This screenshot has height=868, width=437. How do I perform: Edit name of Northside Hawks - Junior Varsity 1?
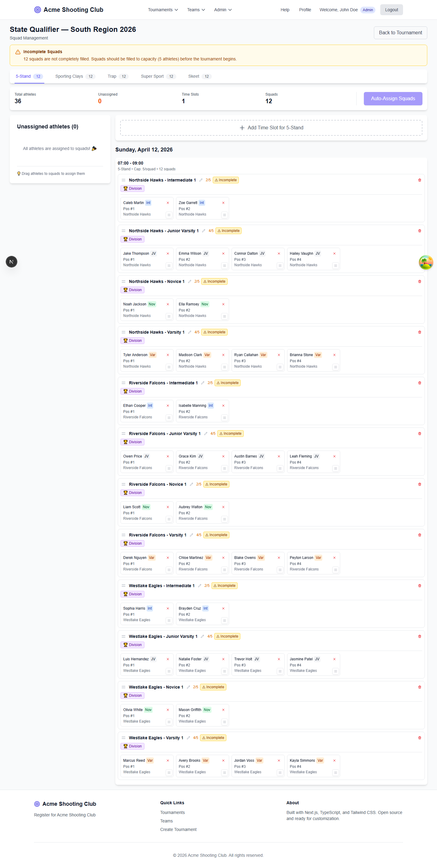(204, 231)
